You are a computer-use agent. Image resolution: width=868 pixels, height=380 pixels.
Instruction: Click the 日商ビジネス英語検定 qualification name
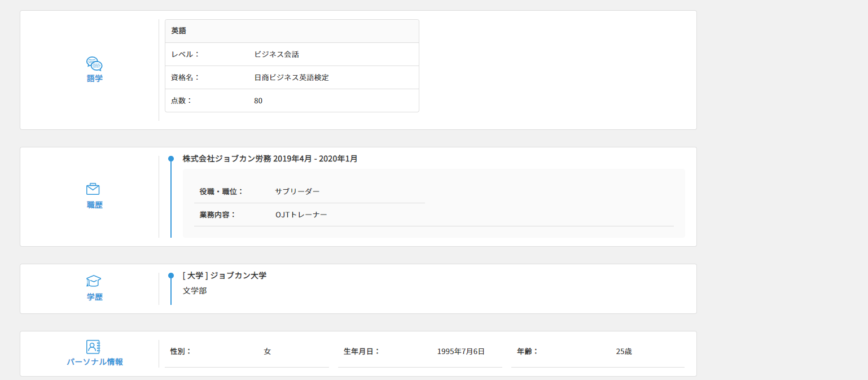(x=291, y=77)
